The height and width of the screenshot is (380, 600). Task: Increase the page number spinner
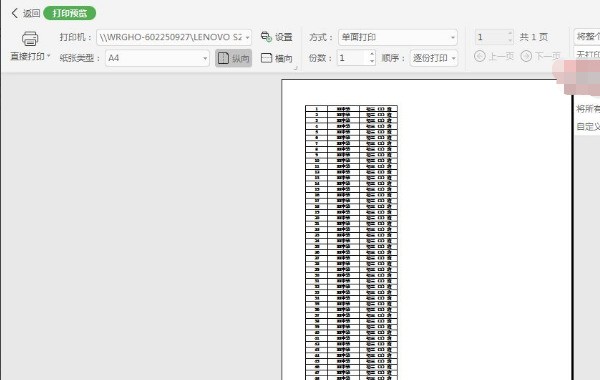point(510,33)
